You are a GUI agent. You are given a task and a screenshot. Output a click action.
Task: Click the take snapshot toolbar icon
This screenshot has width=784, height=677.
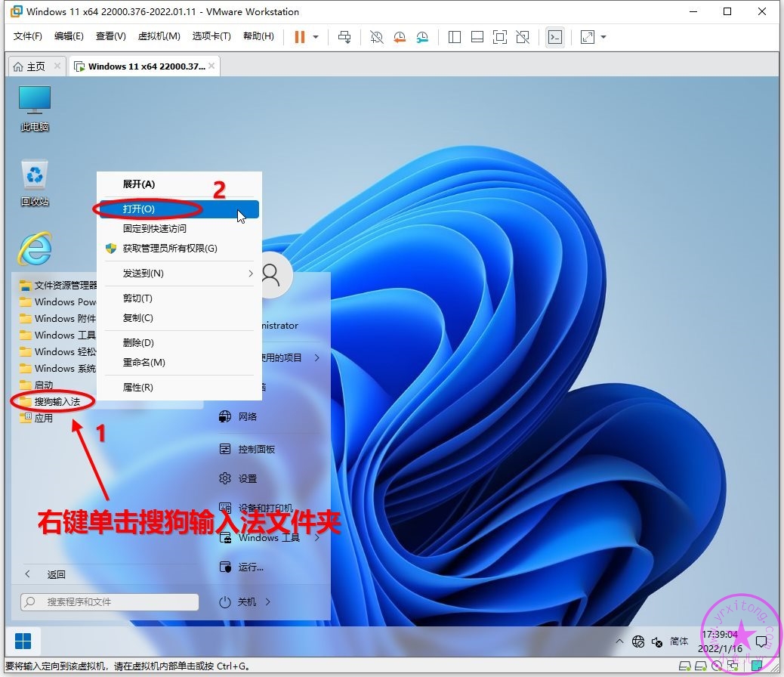pyautogui.click(x=376, y=37)
